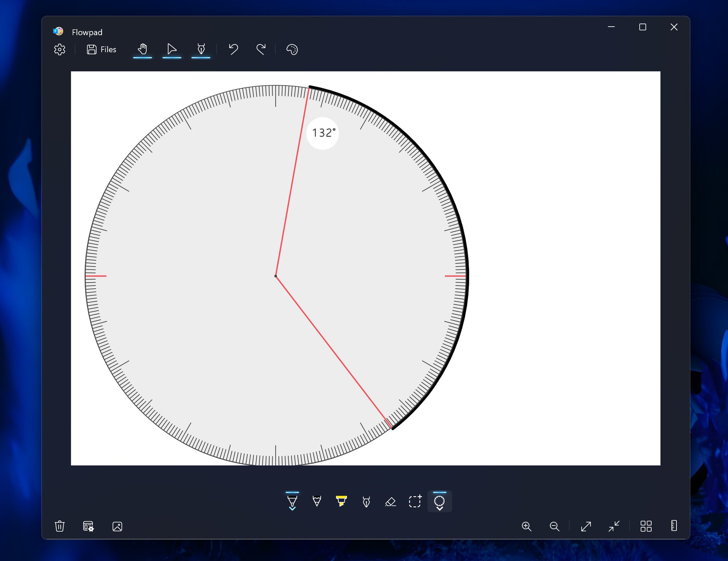The image size is (728, 561).
Task: Expand canvas settings options
Action: (x=88, y=527)
